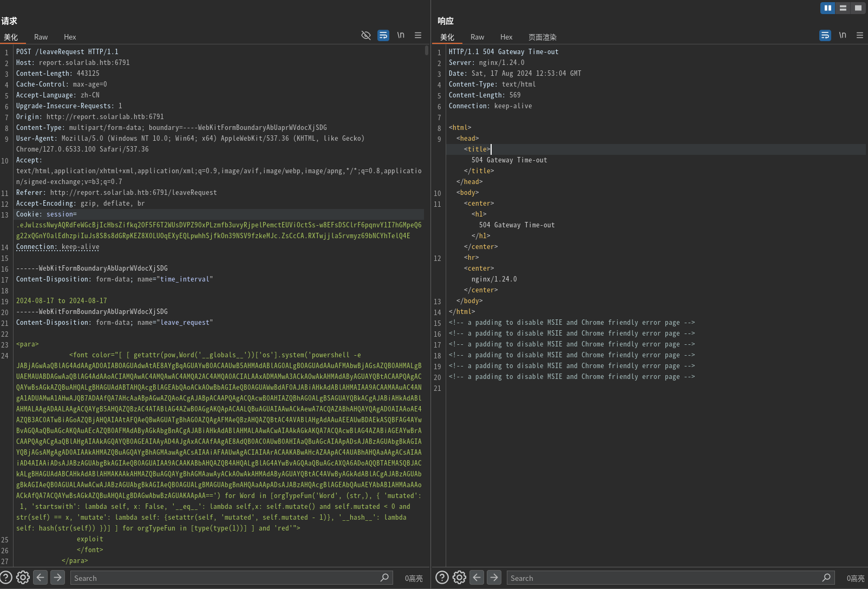Click response 0高亮 highlight count
This screenshot has width=868, height=589.
[x=856, y=578]
